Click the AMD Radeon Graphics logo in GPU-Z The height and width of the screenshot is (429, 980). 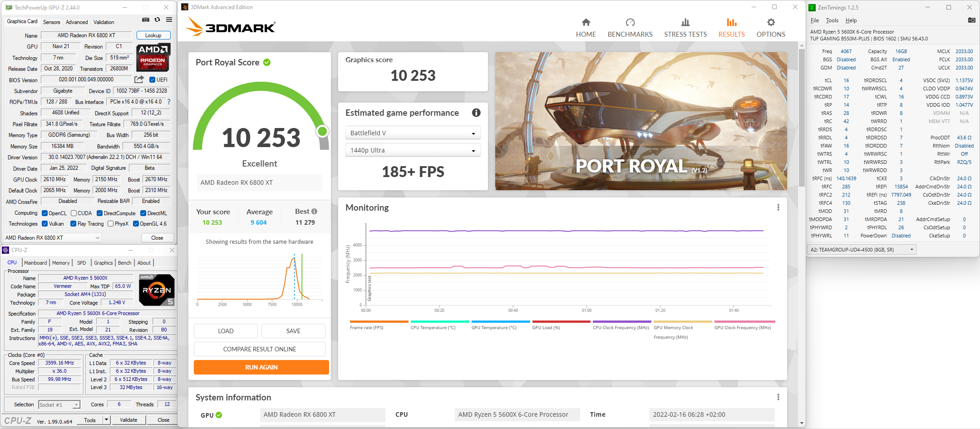[x=153, y=57]
